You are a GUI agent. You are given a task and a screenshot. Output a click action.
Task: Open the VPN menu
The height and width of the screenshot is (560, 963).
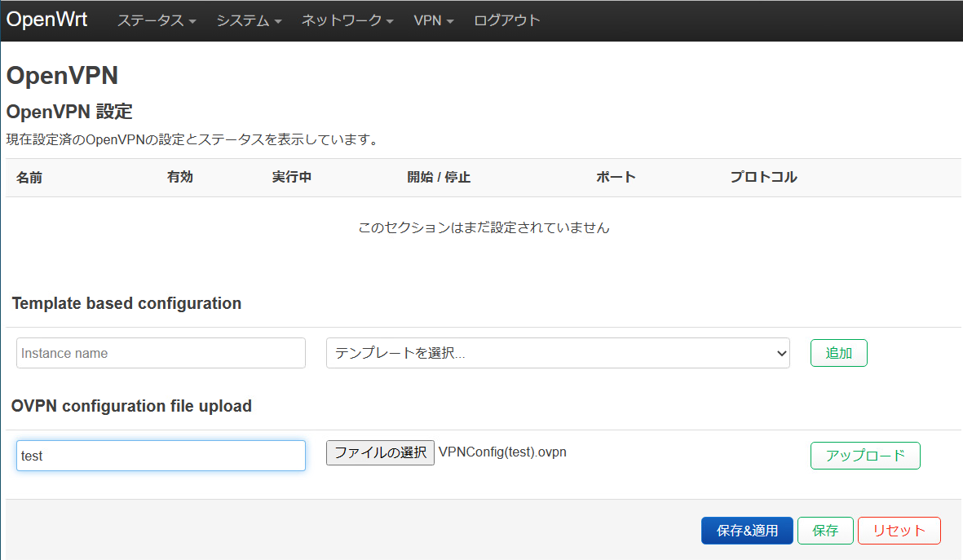[x=434, y=20]
